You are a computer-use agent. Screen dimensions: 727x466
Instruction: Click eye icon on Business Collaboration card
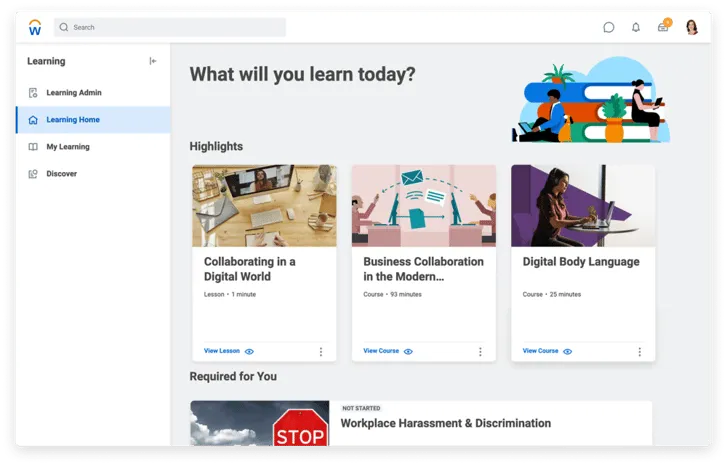tap(408, 351)
